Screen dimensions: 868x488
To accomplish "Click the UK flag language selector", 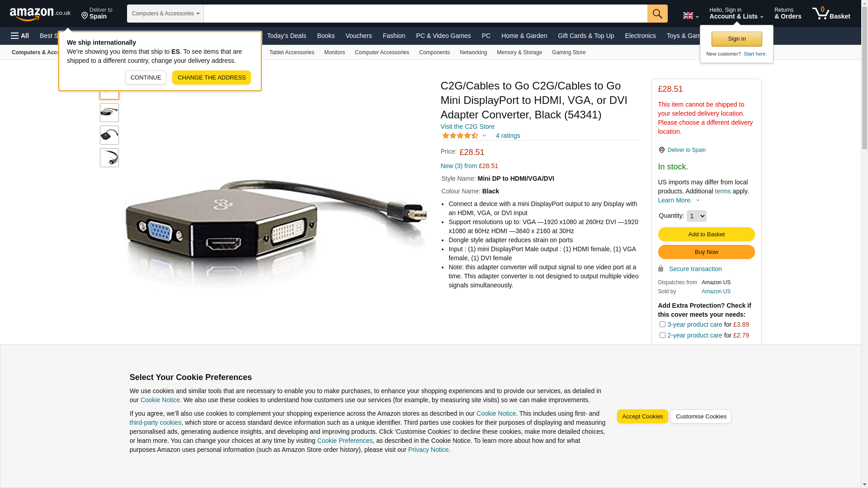I will [x=690, y=15].
